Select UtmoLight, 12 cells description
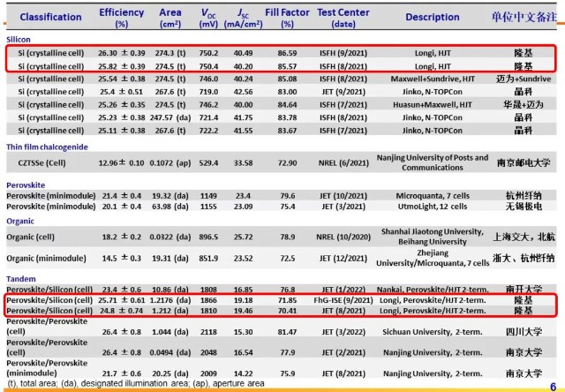 click(x=433, y=207)
